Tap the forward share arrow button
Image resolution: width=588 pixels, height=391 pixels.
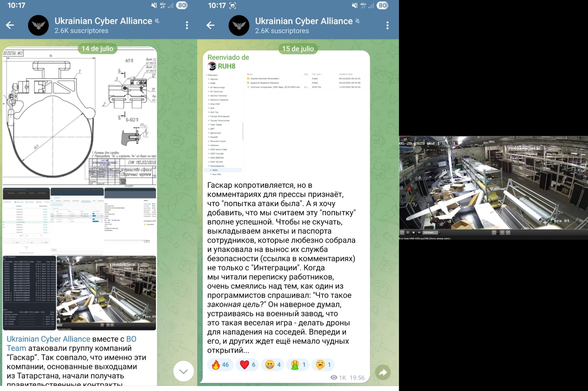point(383,372)
